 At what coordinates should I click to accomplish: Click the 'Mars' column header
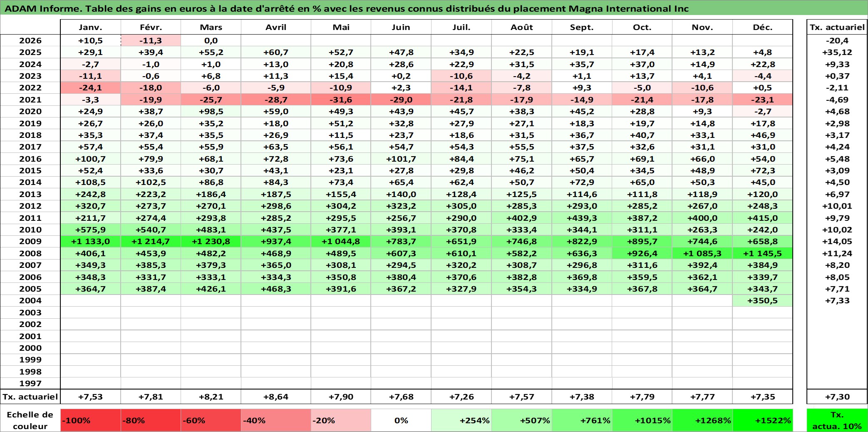coord(211,27)
